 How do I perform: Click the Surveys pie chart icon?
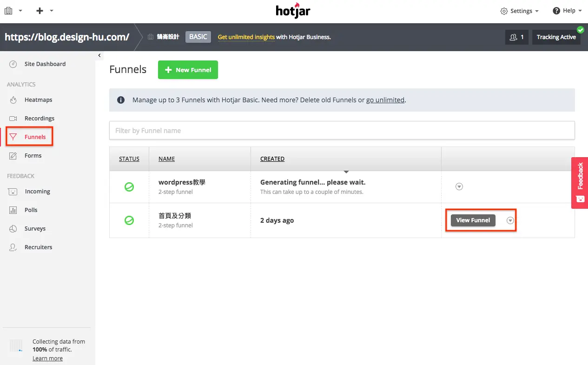click(13, 229)
